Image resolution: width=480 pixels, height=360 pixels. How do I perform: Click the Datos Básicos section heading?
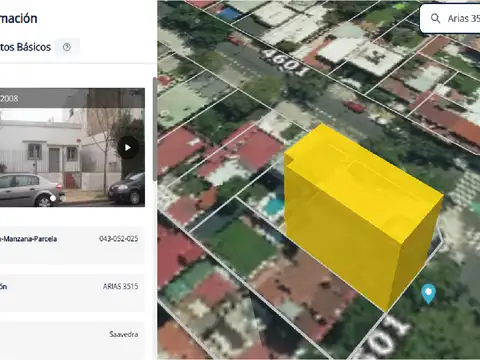tap(25, 47)
